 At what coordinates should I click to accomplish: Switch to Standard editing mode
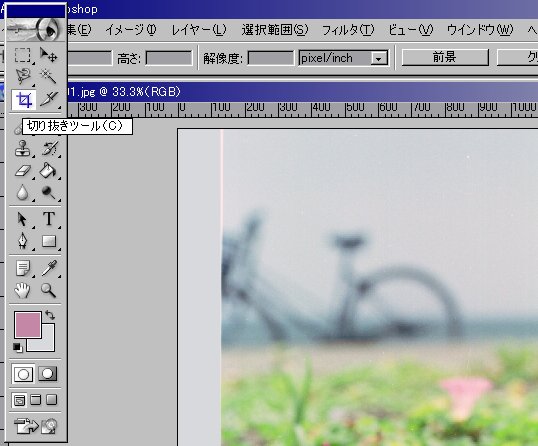[x=23, y=374]
